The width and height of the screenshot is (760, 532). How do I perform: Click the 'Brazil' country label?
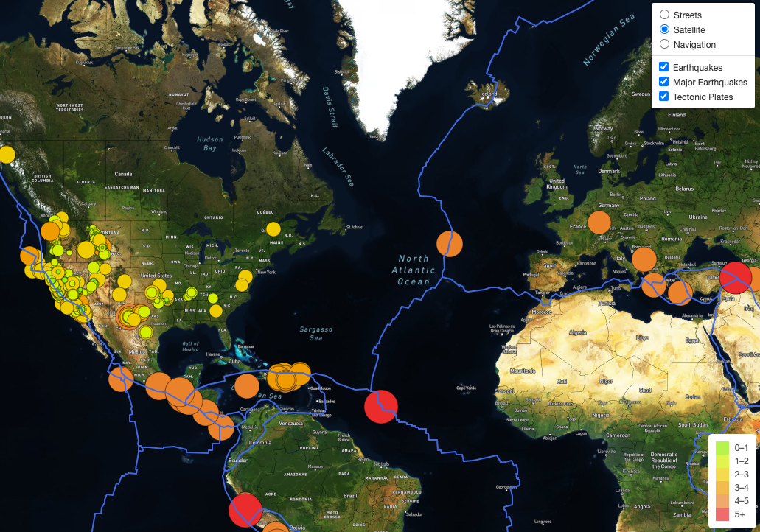[350, 496]
